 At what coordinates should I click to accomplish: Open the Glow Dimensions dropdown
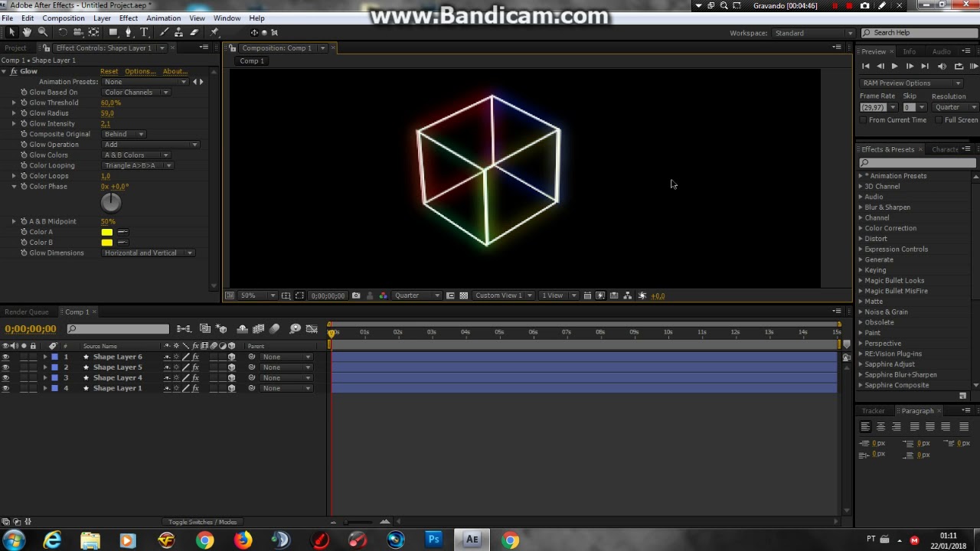[x=148, y=253]
